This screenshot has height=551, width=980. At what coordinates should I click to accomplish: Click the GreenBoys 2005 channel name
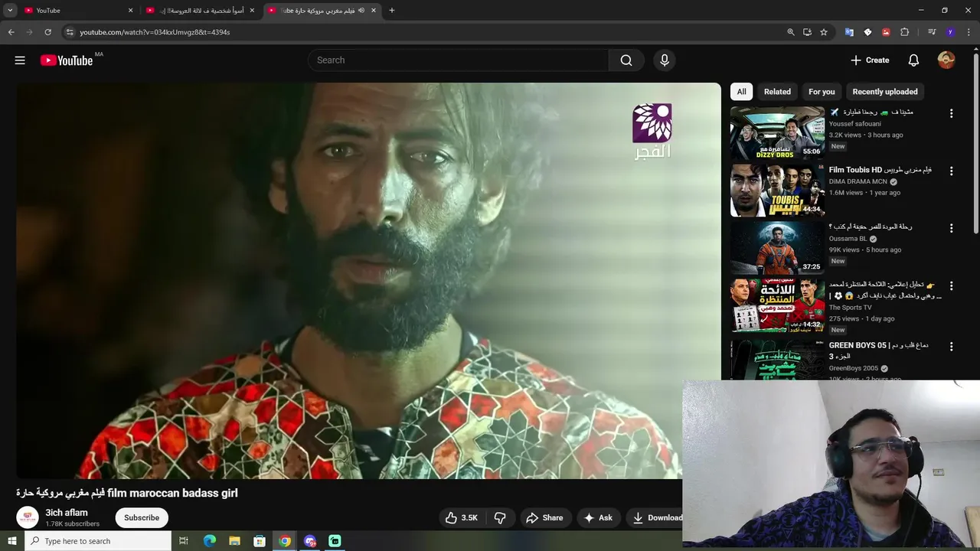tap(854, 369)
